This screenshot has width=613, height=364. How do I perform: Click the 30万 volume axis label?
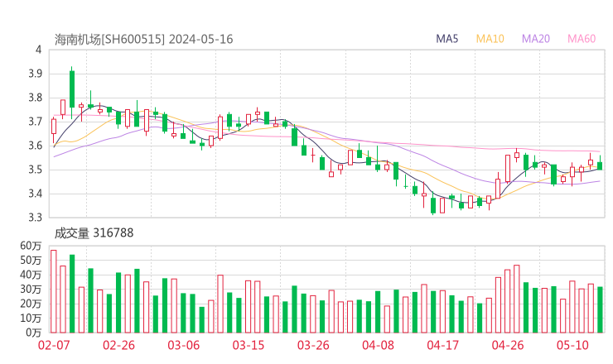click(x=31, y=289)
